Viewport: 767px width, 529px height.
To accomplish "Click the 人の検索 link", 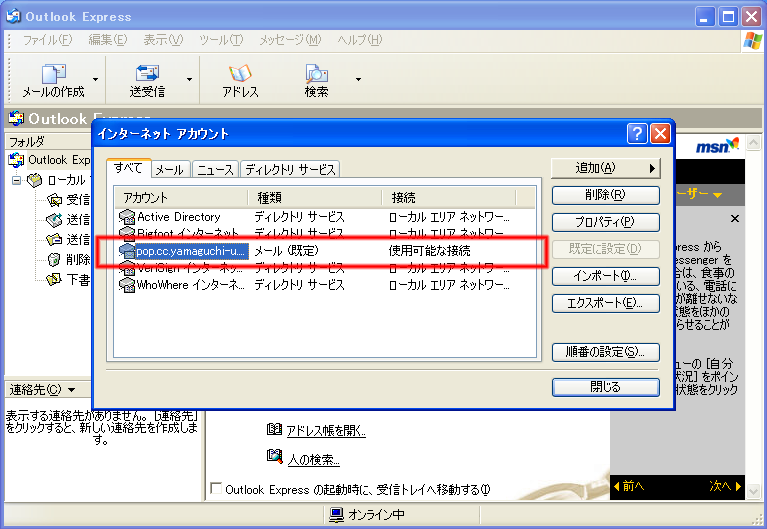I will pyautogui.click(x=313, y=460).
